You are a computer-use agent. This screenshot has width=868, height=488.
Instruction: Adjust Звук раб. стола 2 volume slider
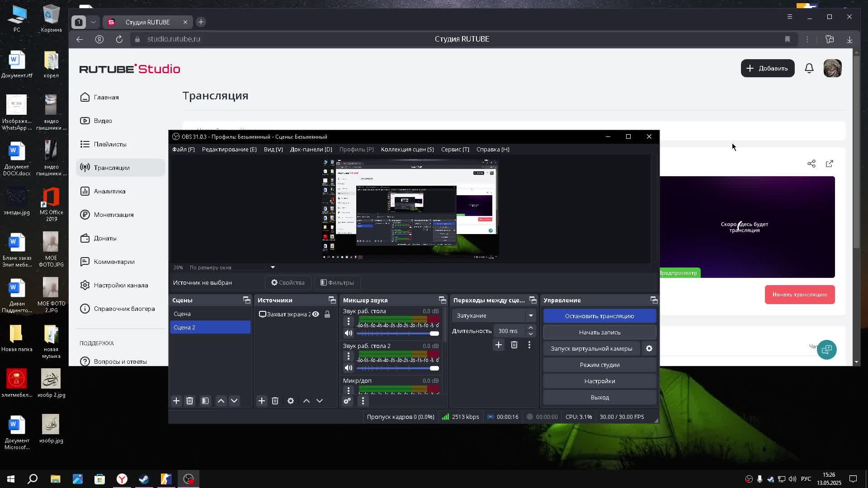[398, 368]
